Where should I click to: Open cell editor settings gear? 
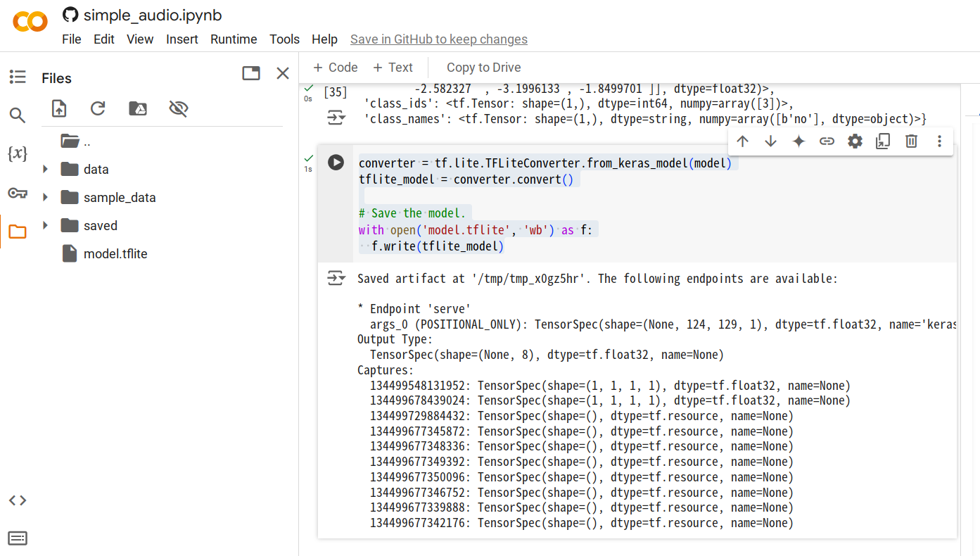click(x=855, y=141)
